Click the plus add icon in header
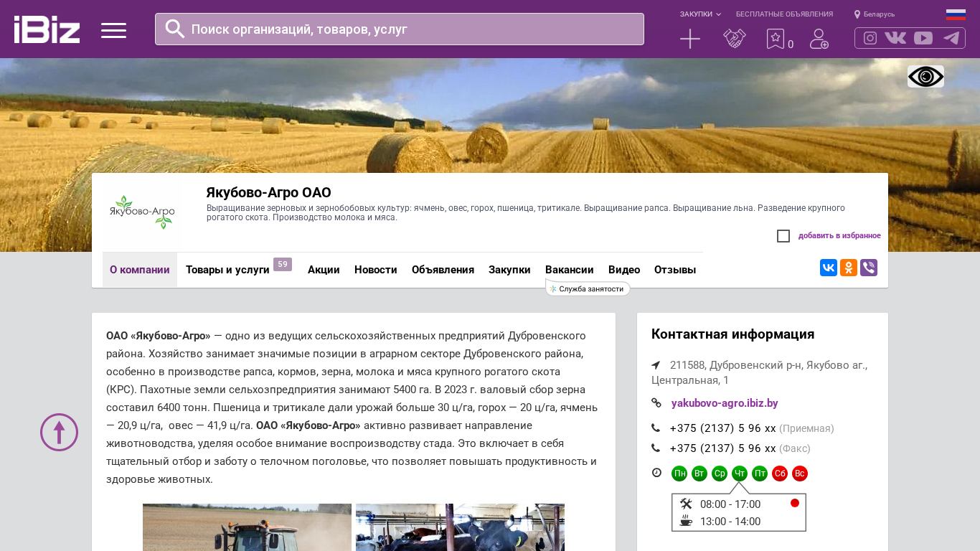This screenshot has height=551, width=980. tap(689, 39)
